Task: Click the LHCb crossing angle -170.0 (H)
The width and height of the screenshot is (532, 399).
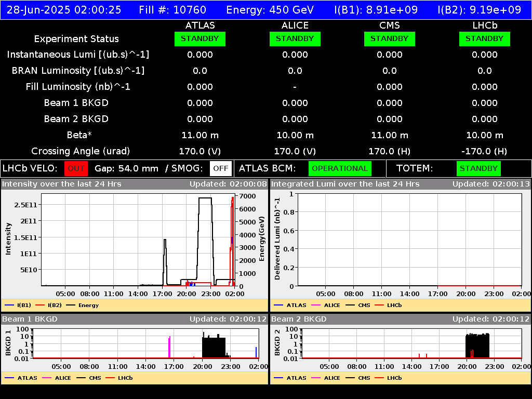Action: tap(485, 151)
